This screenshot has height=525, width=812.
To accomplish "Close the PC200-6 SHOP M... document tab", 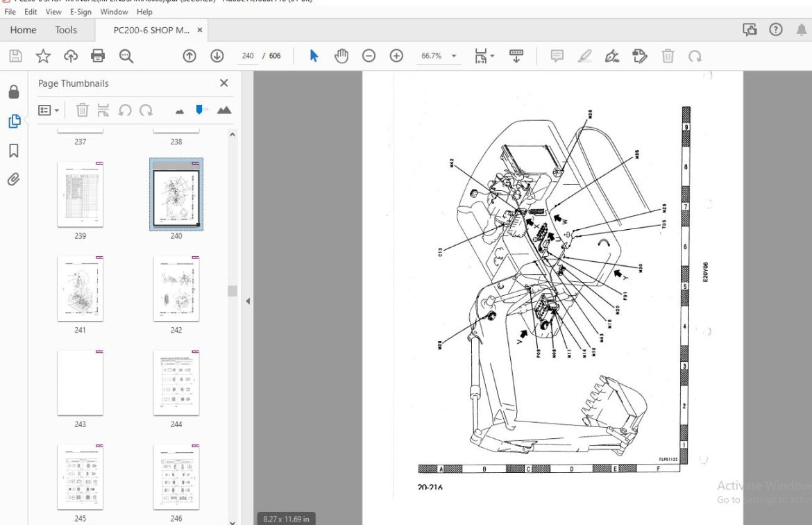I will (x=200, y=30).
